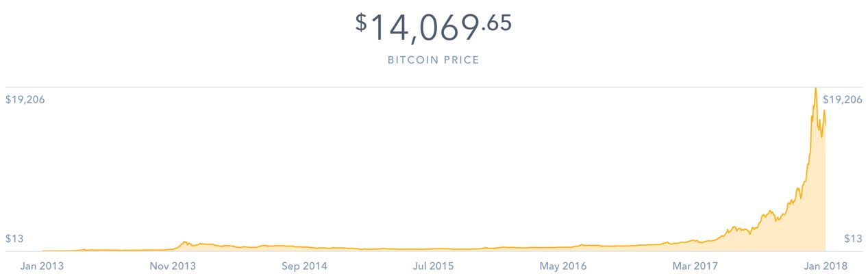This screenshot has height=280, width=868.
Task: Click the Sep 2014 date label
Action: click(304, 266)
